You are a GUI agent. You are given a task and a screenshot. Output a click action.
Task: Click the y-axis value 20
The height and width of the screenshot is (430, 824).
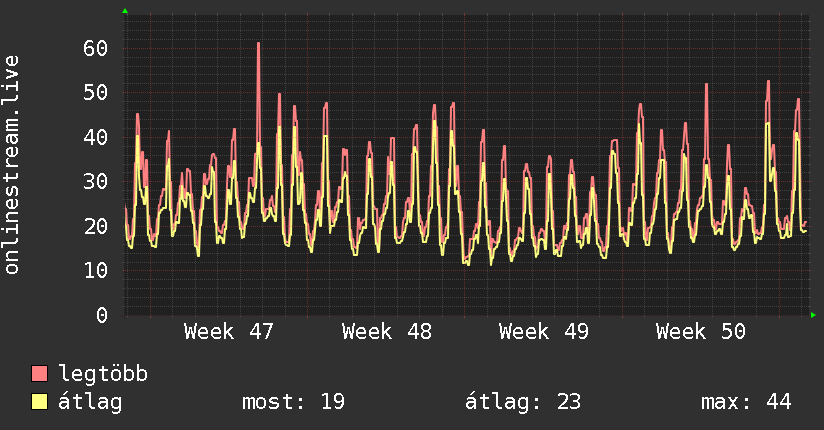coord(95,226)
